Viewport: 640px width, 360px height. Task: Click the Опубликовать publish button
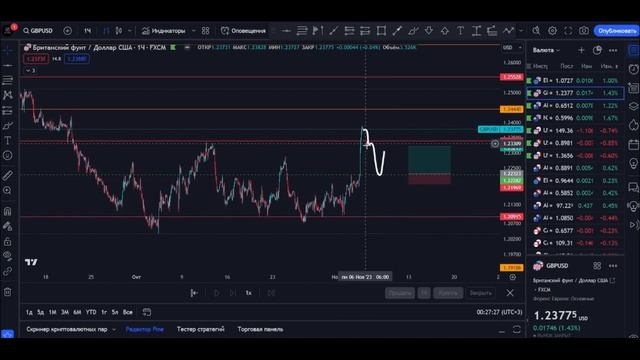click(x=617, y=31)
